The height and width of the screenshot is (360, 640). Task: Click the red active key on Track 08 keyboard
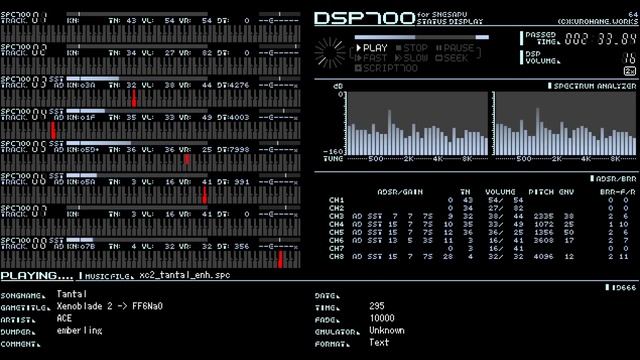click(280, 260)
